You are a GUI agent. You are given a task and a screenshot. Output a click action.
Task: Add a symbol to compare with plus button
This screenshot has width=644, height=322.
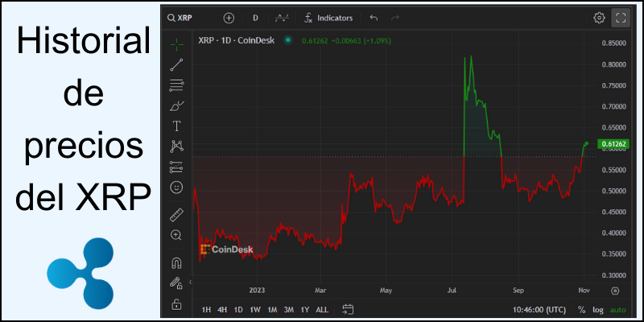pos(229,18)
